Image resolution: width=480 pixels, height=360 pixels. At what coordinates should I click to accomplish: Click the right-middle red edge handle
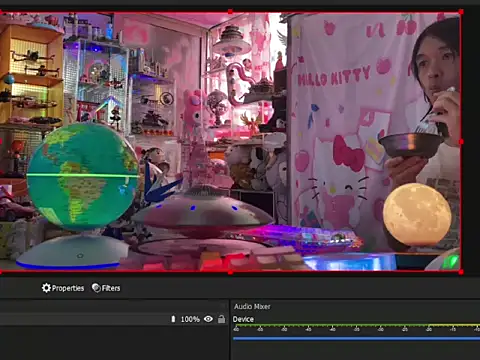[461, 142]
